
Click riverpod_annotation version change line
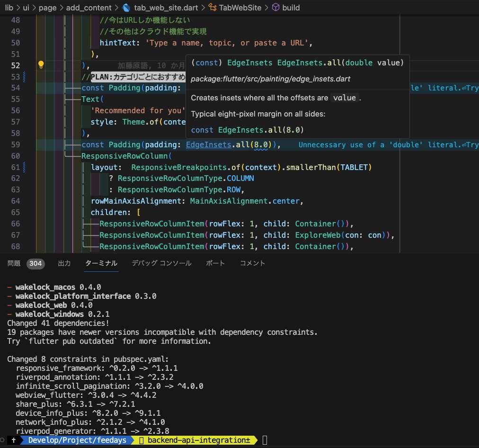point(95,377)
